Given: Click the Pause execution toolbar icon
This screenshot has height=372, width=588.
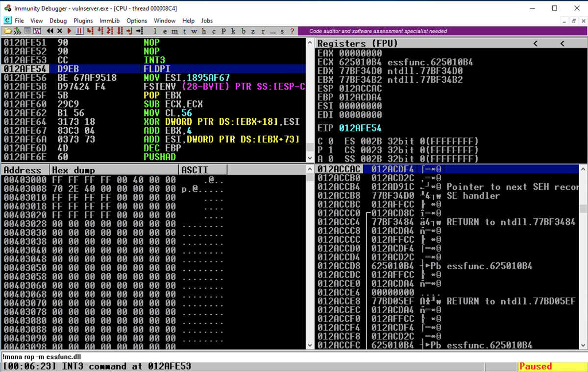Looking at the screenshot, I should pyautogui.click(x=79, y=31).
